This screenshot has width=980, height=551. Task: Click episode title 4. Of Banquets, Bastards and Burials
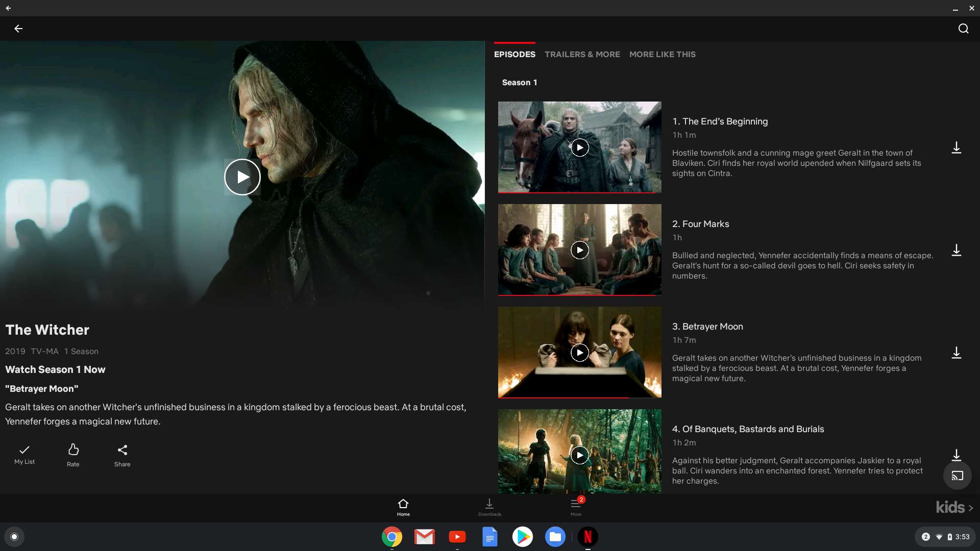point(748,429)
